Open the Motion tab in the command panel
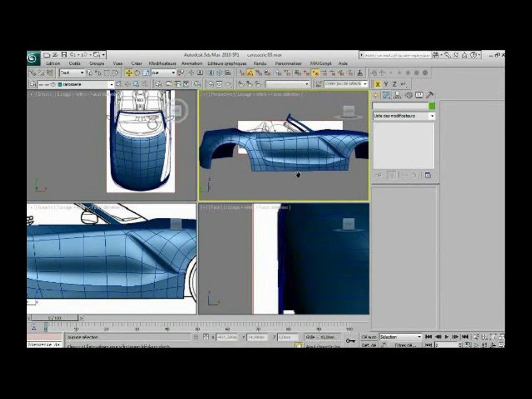The image size is (532, 399). click(408, 95)
